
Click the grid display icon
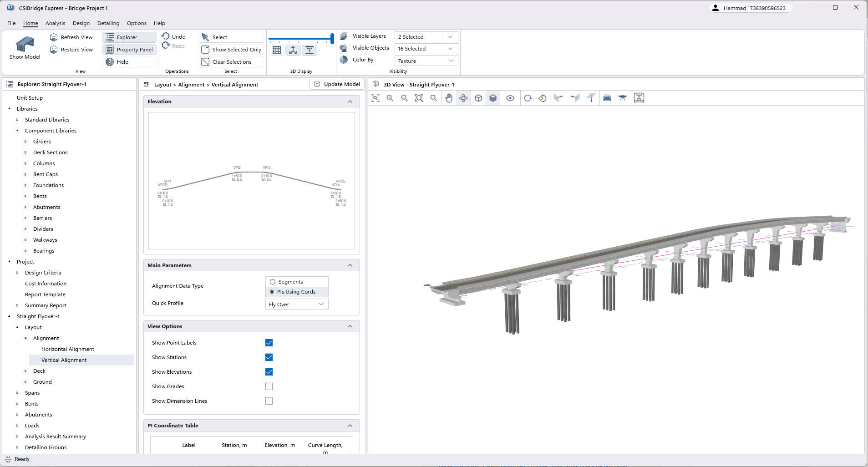click(x=277, y=50)
